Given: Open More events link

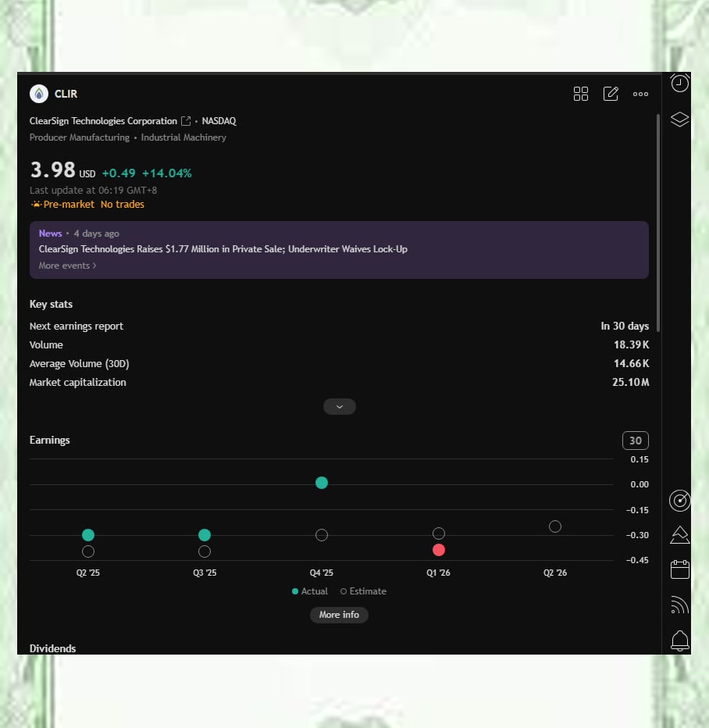Looking at the screenshot, I should 68,266.
